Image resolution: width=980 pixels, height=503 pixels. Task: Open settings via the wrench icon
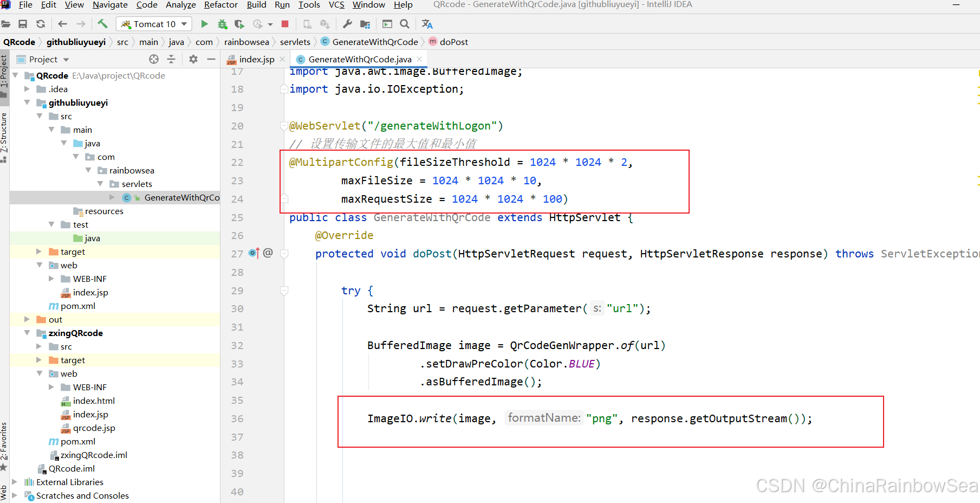347,24
